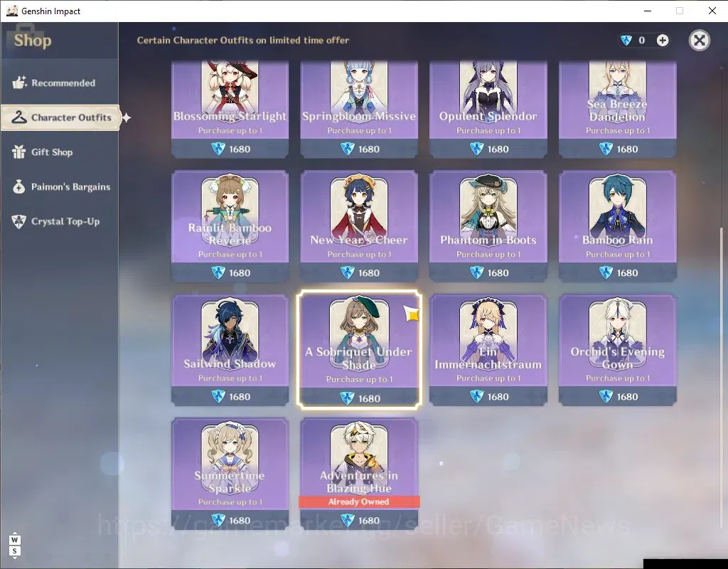Select the A Sobriquet Under Shade outfit
The width and height of the screenshot is (728, 569).
359,350
